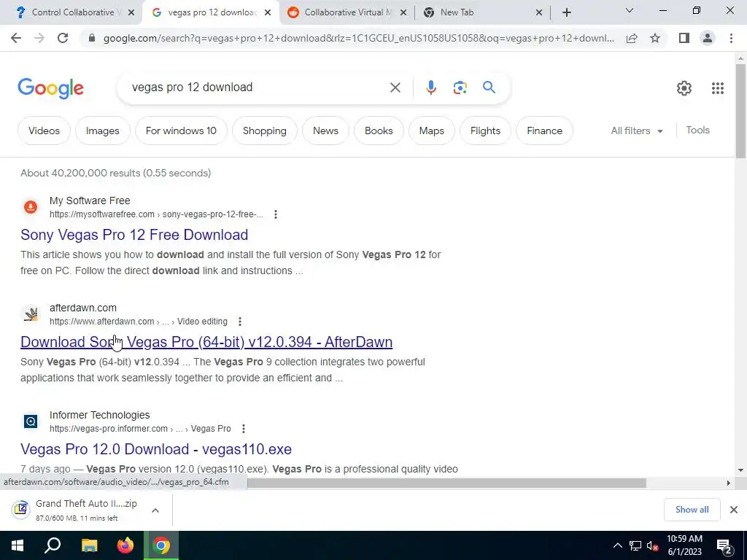View site information lock icon
The image size is (747, 560).
(x=92, y=38)
